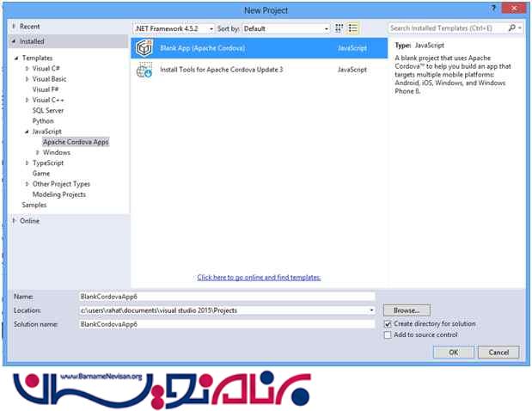
Task: Select Blank App (Apache Cordova) template
Action: [260, 48]
